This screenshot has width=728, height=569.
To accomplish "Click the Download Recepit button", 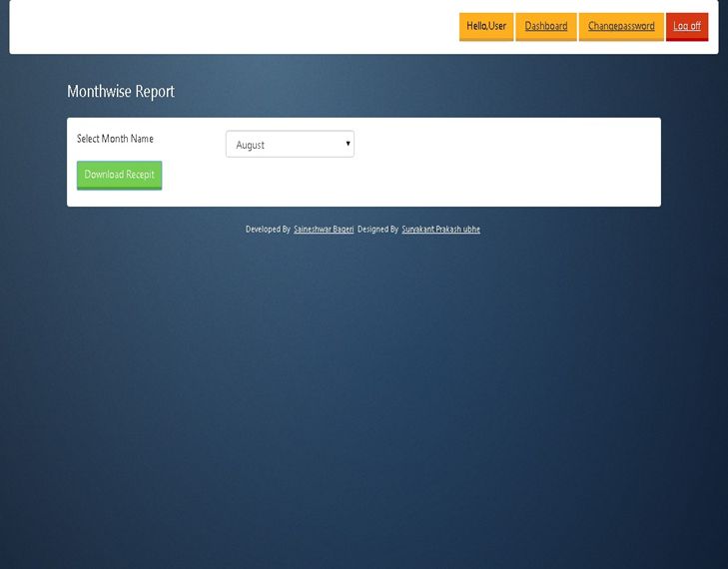I will pyautogui.click(x=119, y=175).
